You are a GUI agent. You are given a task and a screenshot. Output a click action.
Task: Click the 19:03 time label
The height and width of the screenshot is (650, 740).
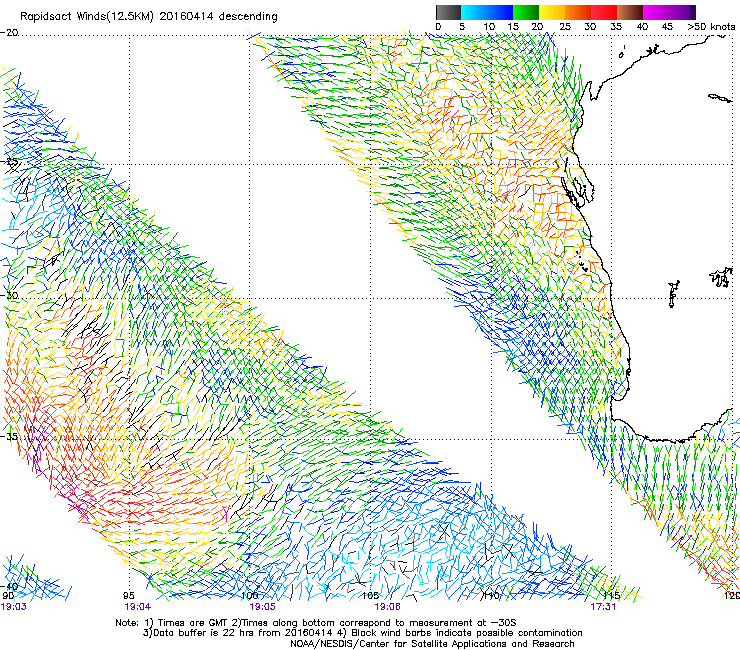point(14,607)
